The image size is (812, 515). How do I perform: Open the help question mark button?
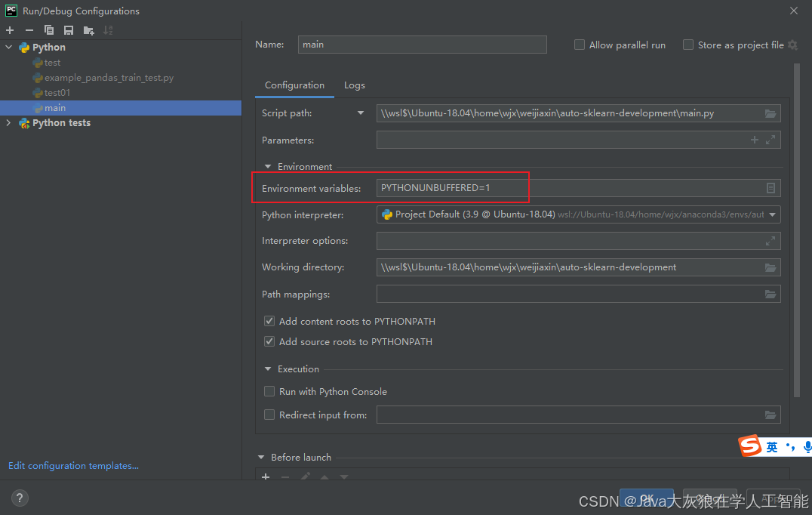pyautogui.click(x=19, y=498)
